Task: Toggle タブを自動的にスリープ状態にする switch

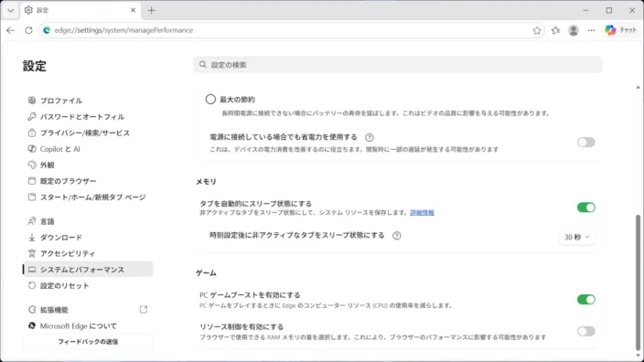Action: point(585,208)
